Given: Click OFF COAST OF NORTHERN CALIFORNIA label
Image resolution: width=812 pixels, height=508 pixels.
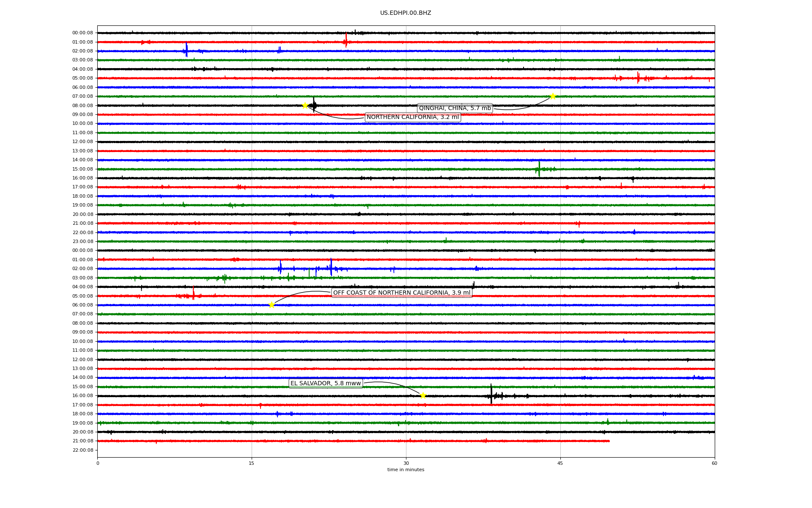Looking at the screenshot, I should coord(401,293).
